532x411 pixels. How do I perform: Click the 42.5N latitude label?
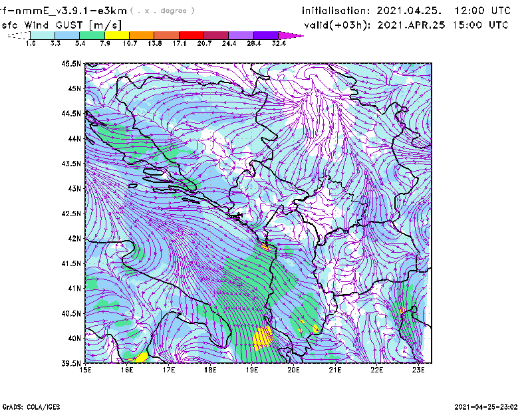[x=71, y=213]
